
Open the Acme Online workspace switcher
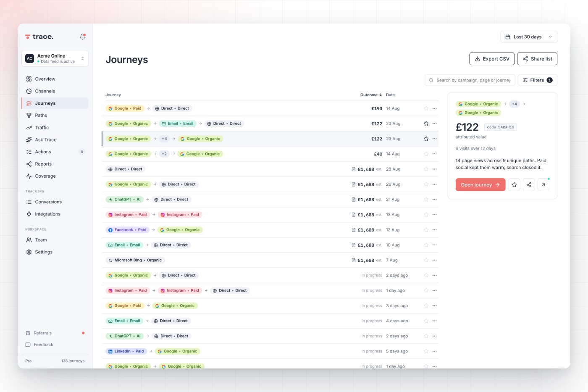click(x=55, y=58)
